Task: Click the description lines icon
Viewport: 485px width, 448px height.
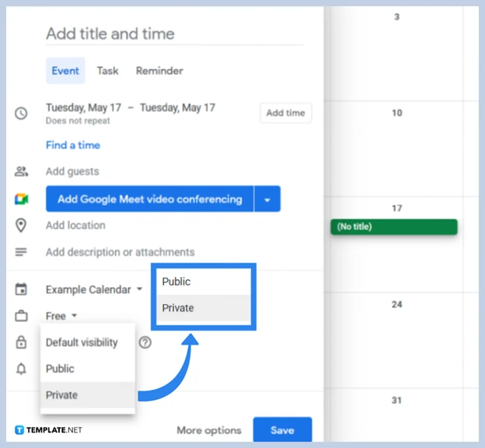Action: coord(21,252)
